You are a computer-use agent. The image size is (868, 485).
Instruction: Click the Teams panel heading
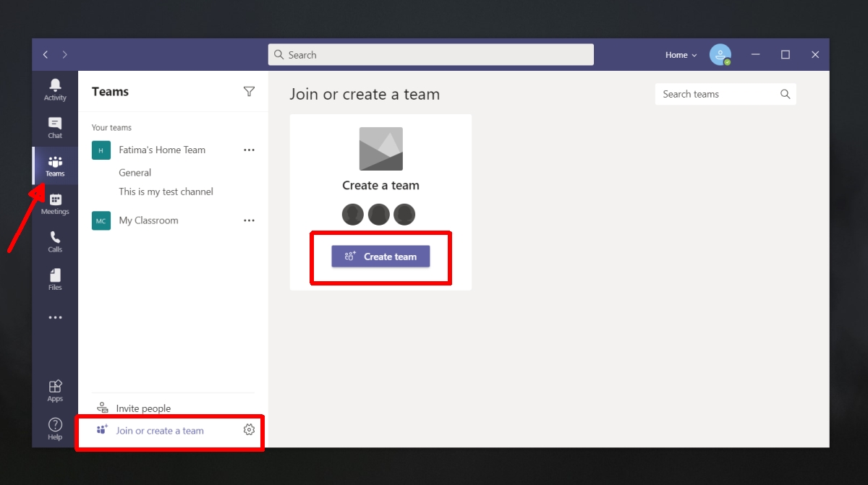[x=110, y=92]
